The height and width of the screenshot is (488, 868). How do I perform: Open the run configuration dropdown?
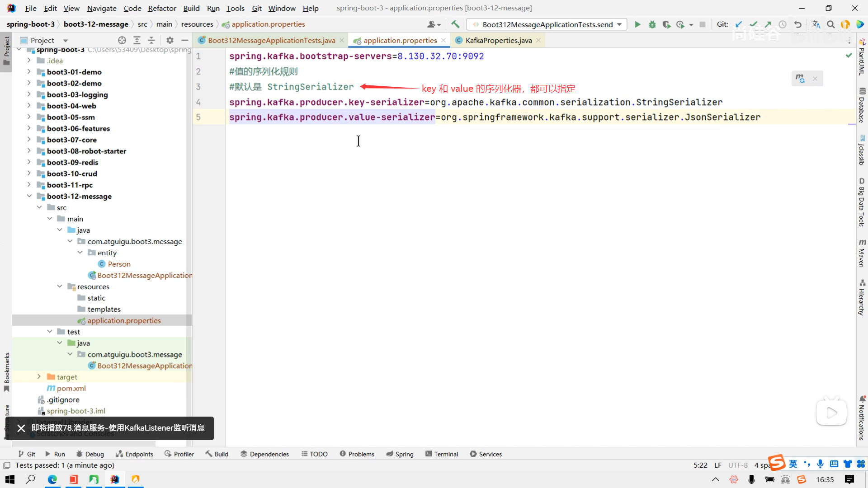(619, 24)
